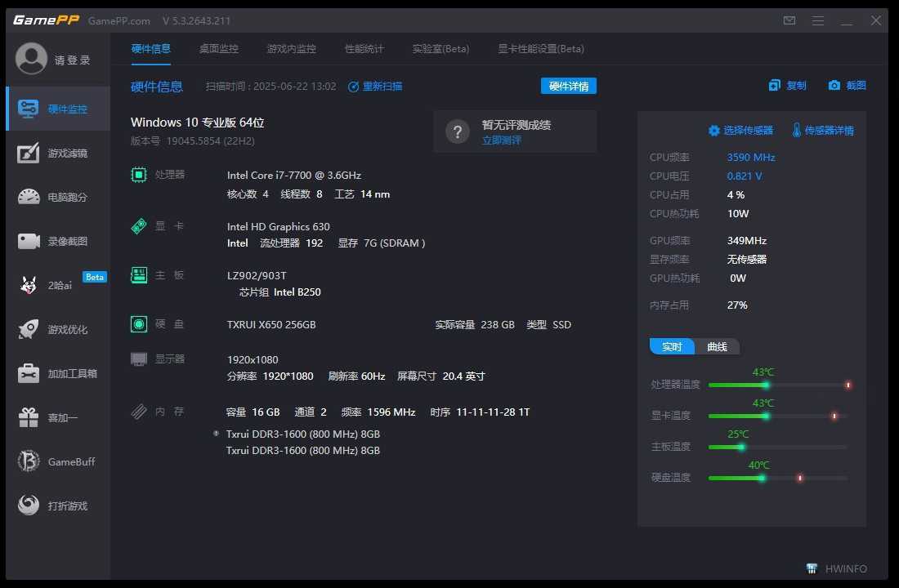Open 硬件监控 in the sidebar
899x588 pixels.
pyautogui.click(x=58, y=109)
